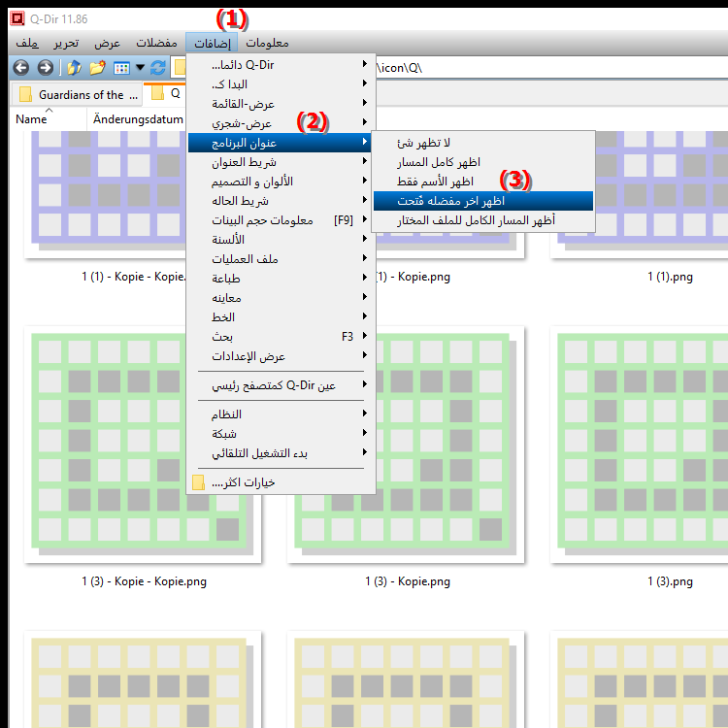
Task: Click file name 1 (1) - Kopie.png
Action: [414, 277]
